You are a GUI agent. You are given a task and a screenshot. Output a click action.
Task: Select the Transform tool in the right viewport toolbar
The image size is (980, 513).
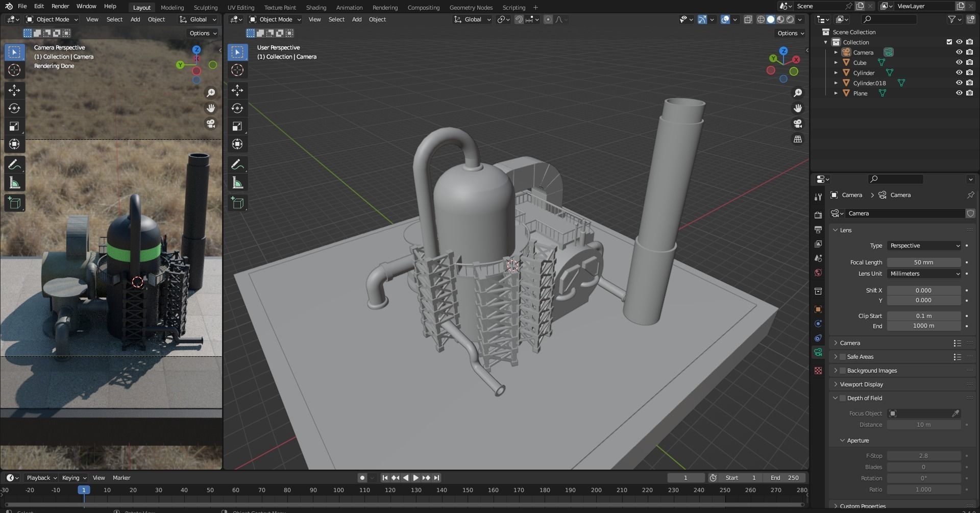click(x=237, y=144)
